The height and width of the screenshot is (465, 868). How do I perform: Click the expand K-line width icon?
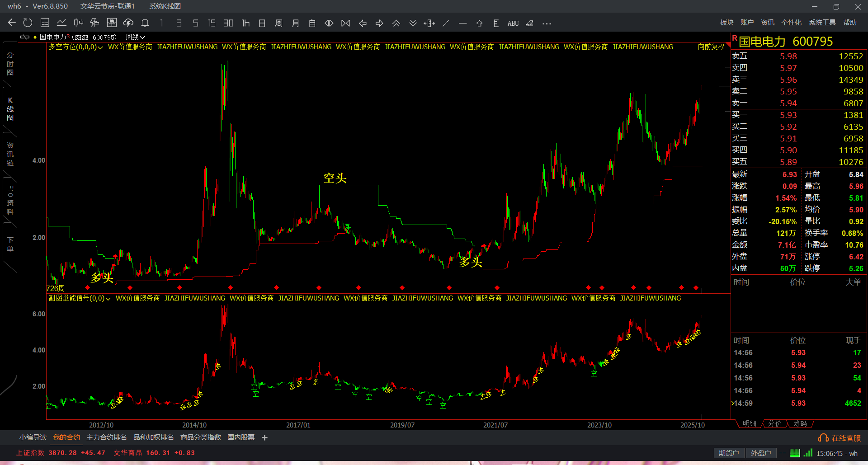pyautogui.click(x=329, y=23)
